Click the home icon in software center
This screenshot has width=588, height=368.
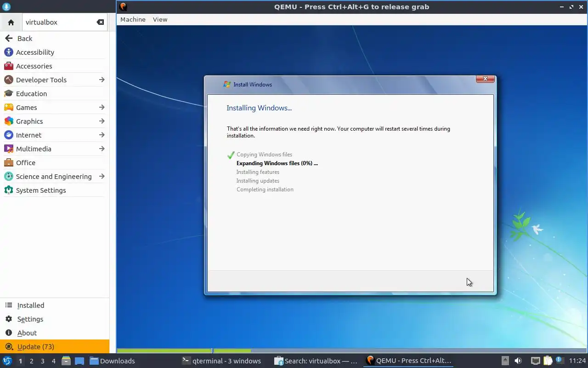[11, 22]
